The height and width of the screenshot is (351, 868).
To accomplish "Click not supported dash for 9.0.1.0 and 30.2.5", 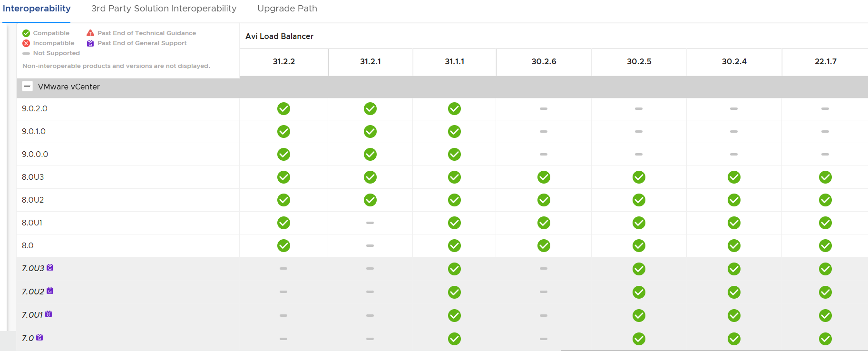I will (x=639, y=132).
